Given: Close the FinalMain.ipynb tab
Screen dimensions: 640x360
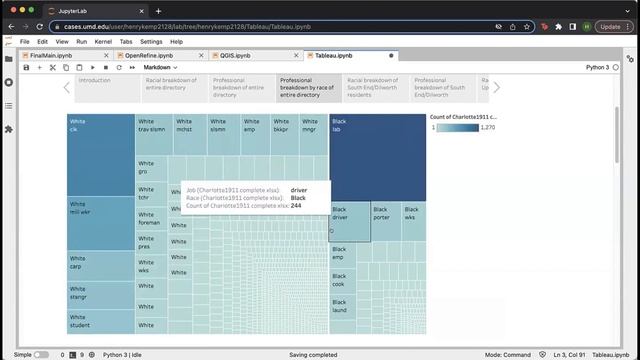Looking at the screenshot, I should (x=106, y=56).
